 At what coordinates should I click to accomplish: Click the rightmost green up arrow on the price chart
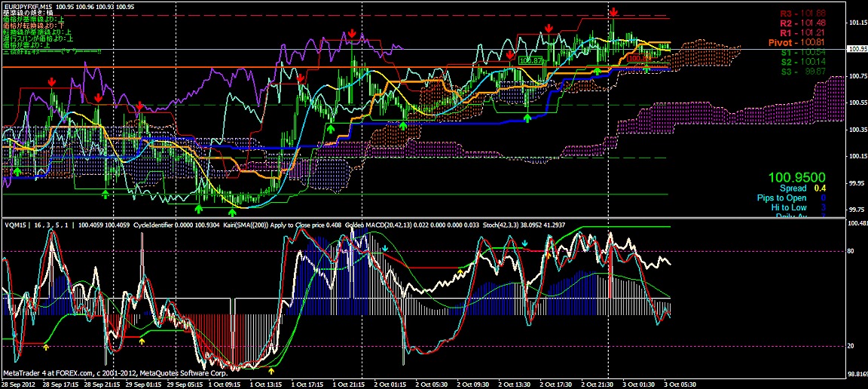pos(646,69)
